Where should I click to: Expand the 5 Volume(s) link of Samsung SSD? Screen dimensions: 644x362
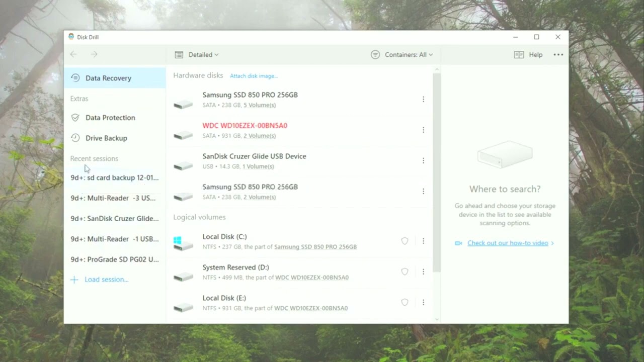click(260, 105)
